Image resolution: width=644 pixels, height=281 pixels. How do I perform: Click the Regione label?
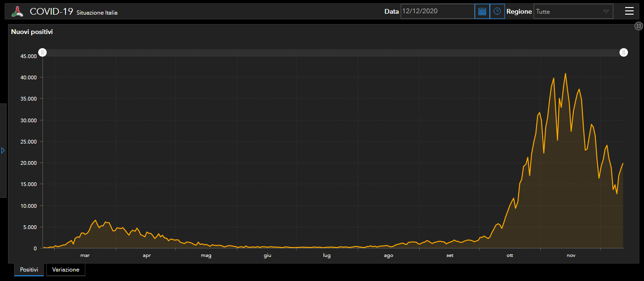tap(519, 12)
